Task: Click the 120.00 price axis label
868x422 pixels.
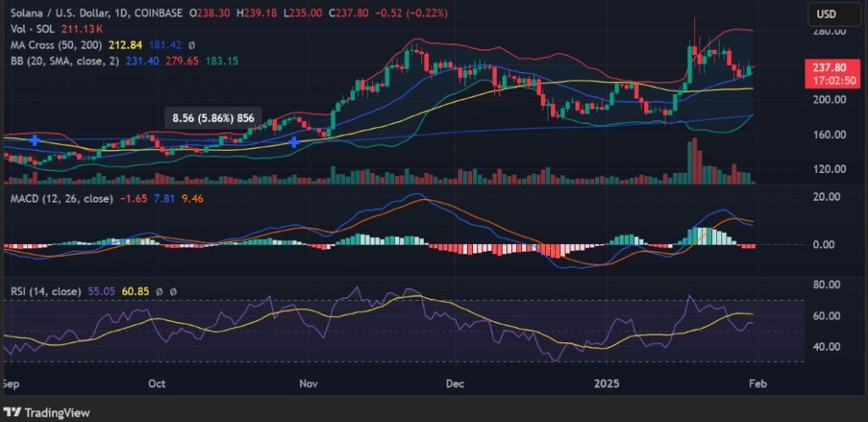Action: [x=829, y=169]
